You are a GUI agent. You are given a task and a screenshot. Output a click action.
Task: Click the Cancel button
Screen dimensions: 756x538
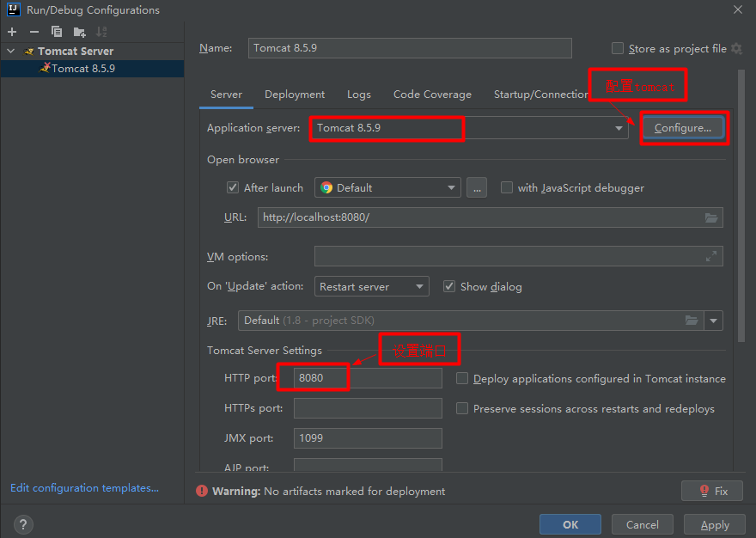643,524
